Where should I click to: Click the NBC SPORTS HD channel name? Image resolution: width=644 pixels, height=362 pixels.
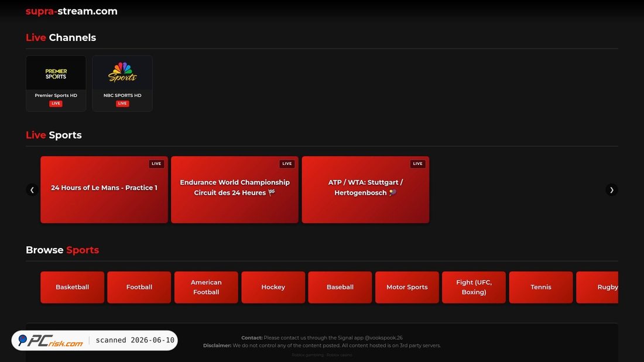[122, 95]
